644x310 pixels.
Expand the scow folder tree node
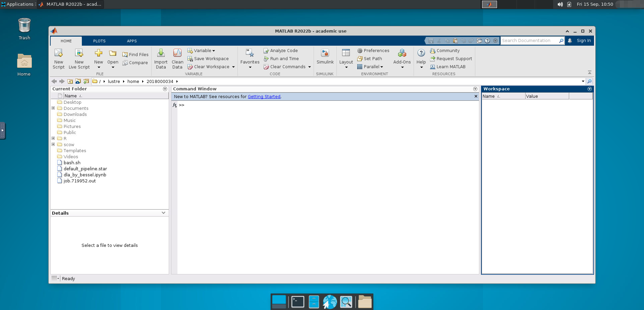pos(53,144)
